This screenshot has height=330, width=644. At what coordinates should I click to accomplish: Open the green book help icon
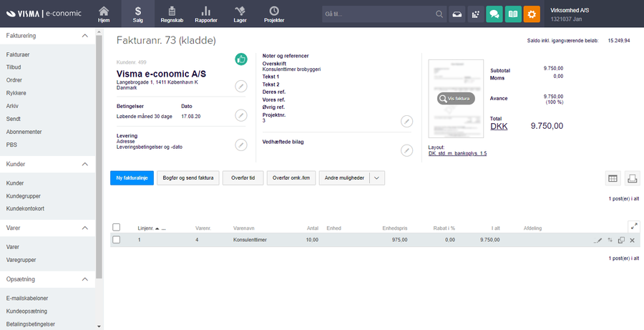coord(512,14)
